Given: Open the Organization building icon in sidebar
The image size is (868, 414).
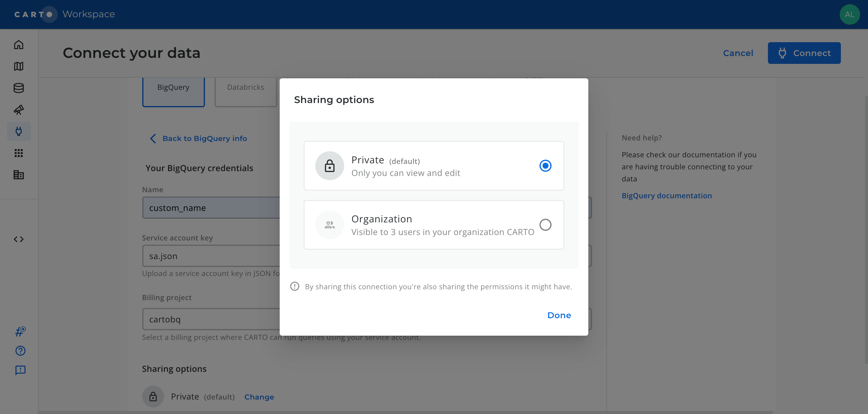Looking at the screenshot, I should (x=18, y=175).
